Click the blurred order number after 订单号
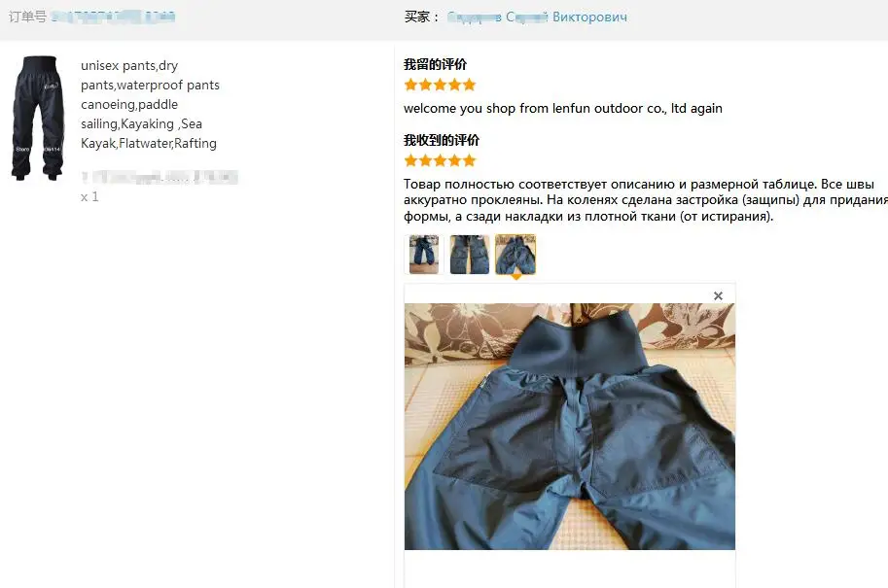888x588 pixels. (x=113, y=17)
